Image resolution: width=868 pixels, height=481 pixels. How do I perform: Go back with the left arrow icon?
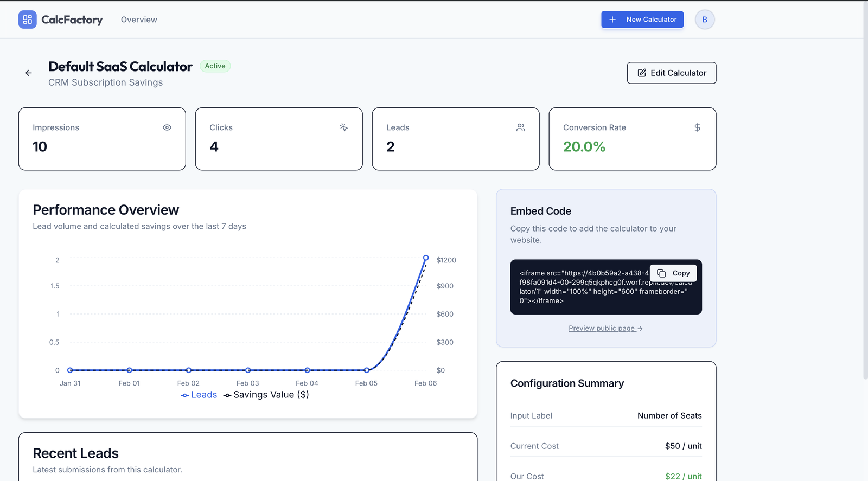29,73
